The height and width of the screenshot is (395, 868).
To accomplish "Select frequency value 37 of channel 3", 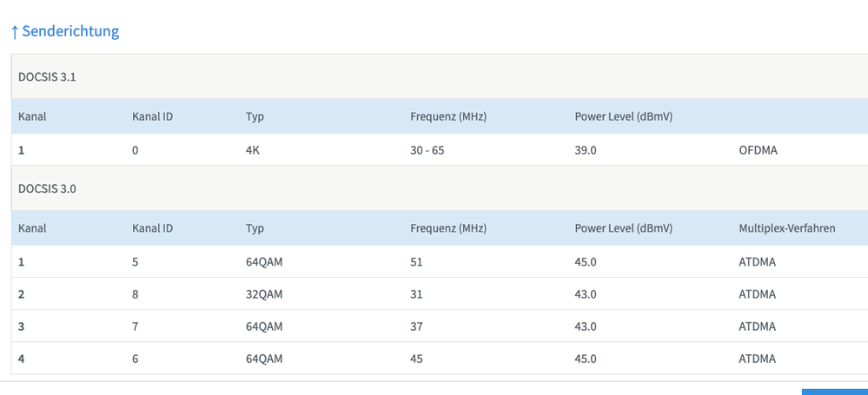I will click(x=416, y=326).
